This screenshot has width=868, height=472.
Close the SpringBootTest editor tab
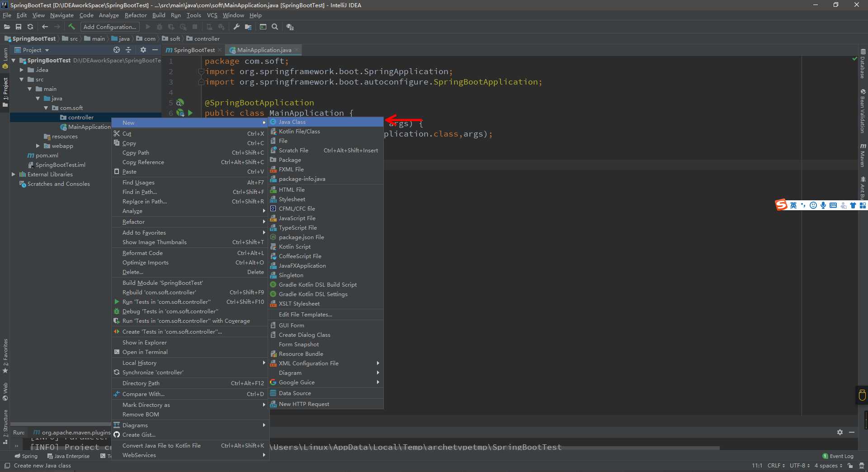220,50
